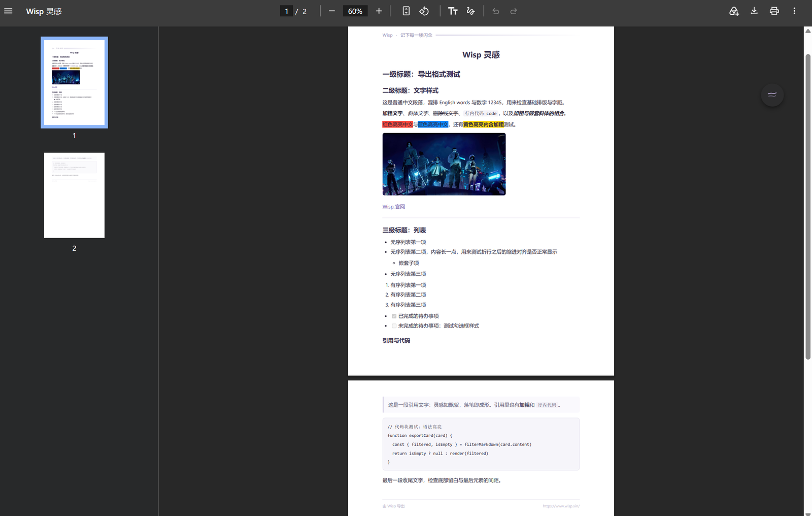Click ordered item 有序列表第二项

pos(408,295)
